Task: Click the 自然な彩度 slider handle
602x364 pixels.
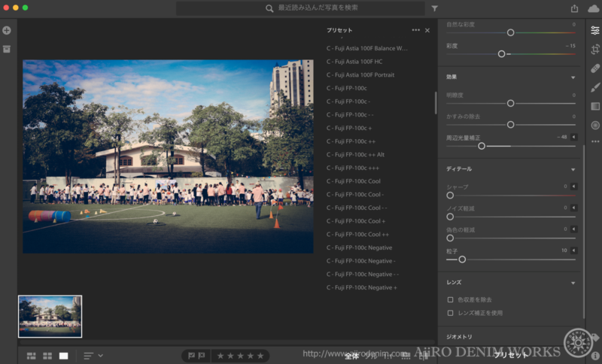Action: (x=511, y=32)
